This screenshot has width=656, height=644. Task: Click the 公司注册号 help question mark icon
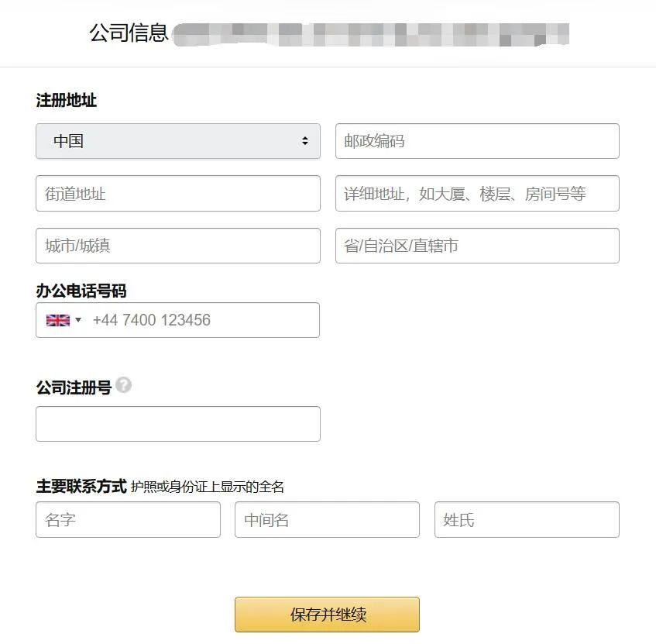(x=125, y=385)
